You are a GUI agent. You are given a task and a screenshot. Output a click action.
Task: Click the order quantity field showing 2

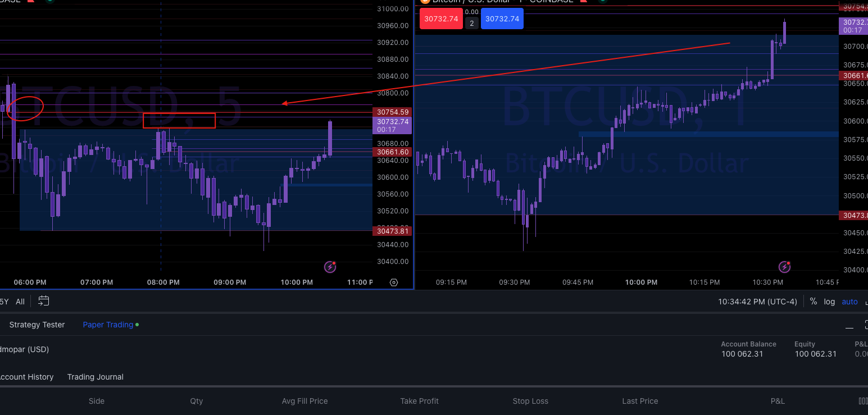[471, 22]
